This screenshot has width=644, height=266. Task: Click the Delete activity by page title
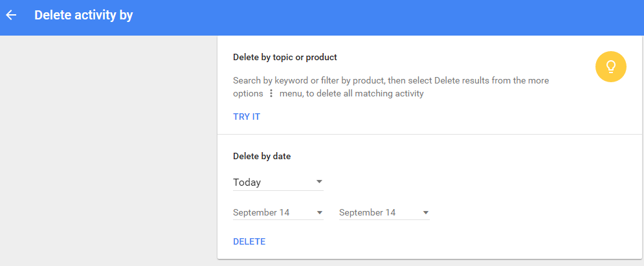pos(83,15)
